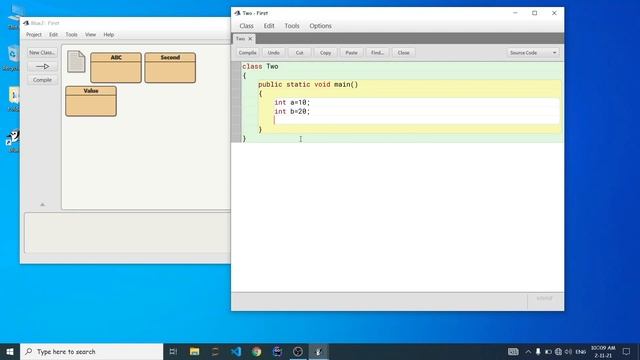Click the object bench area in BlueJ window
Screen dimensions: 640x360
point(127,233)
